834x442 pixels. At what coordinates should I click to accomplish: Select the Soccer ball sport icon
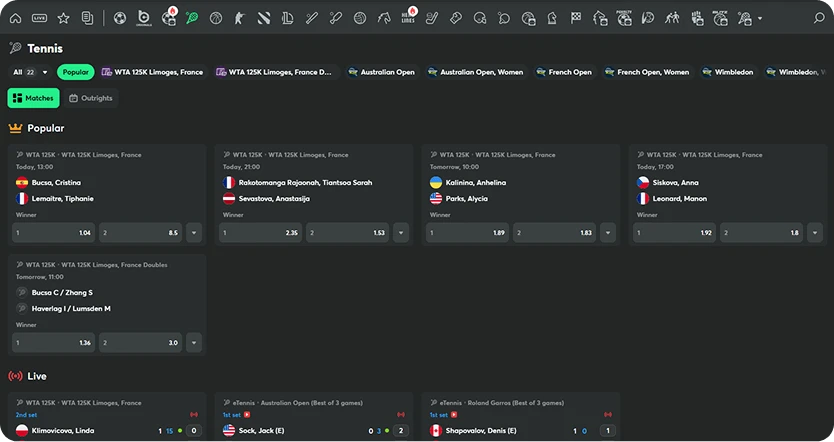(120, 18)
